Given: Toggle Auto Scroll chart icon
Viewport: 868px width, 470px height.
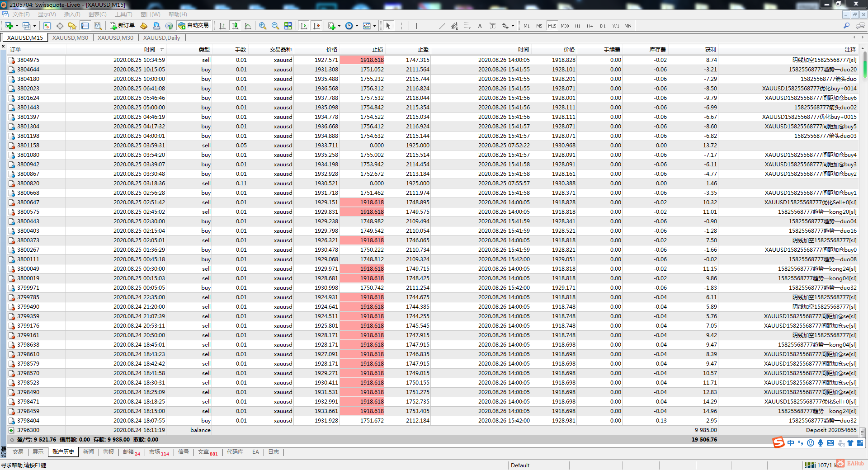Looking at the screenshot, I should point(304,26).
